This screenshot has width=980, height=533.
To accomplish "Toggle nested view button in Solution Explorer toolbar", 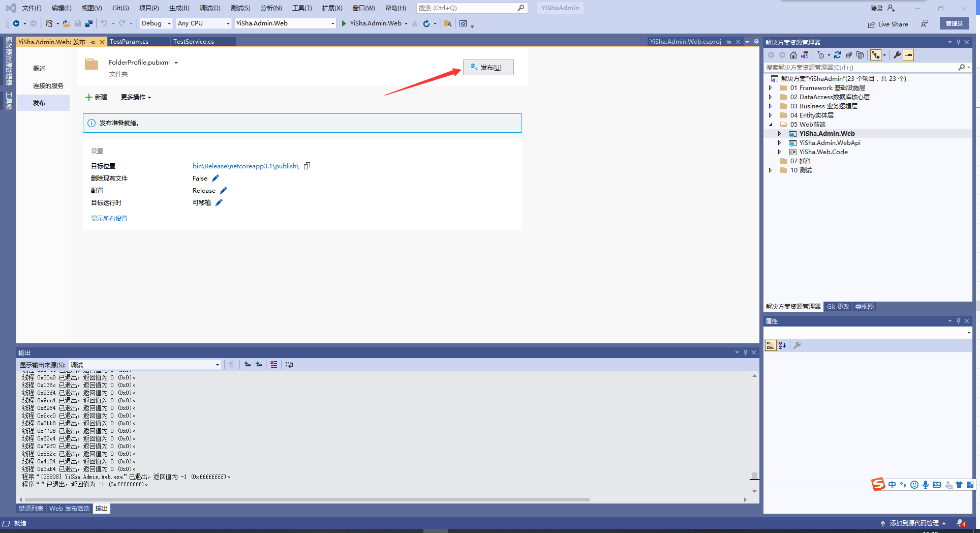I will (876, 55).
